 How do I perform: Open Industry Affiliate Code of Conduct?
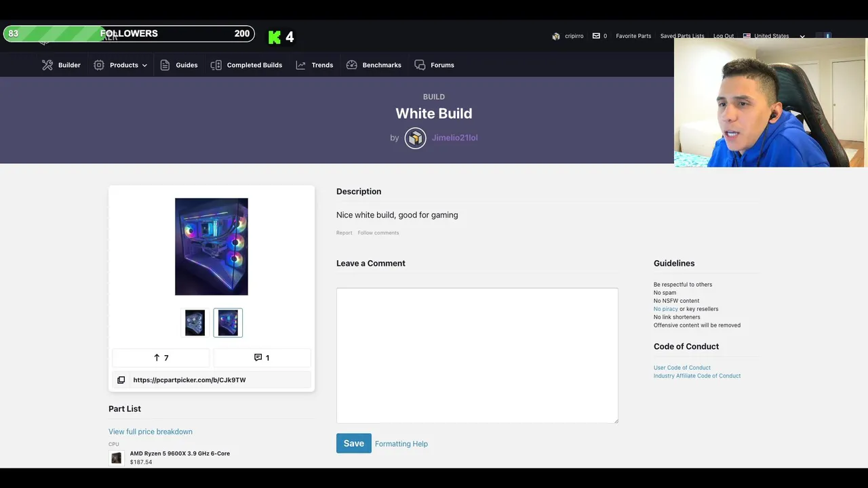[x=697, y=376]
